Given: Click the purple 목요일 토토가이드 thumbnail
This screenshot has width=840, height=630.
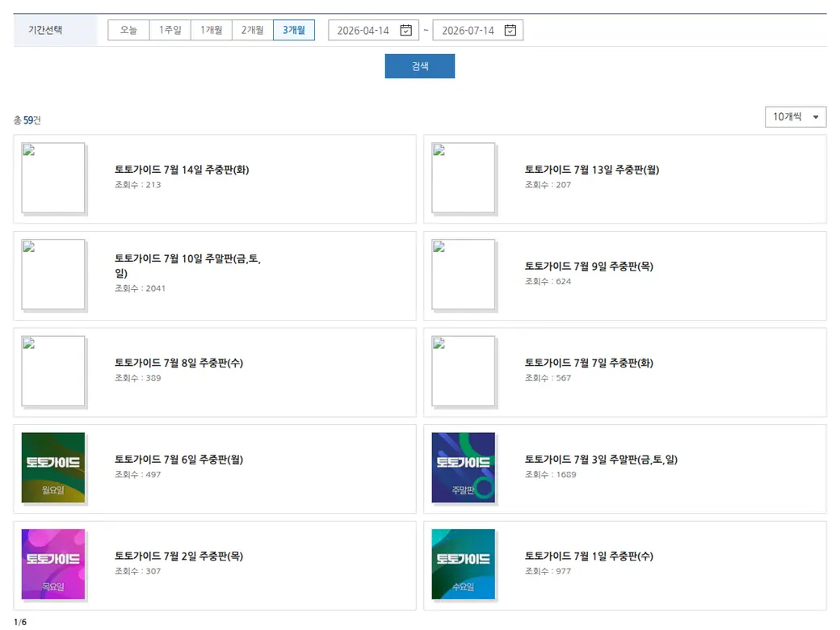Looking at the screenshot, I should (x=53, y=564).
